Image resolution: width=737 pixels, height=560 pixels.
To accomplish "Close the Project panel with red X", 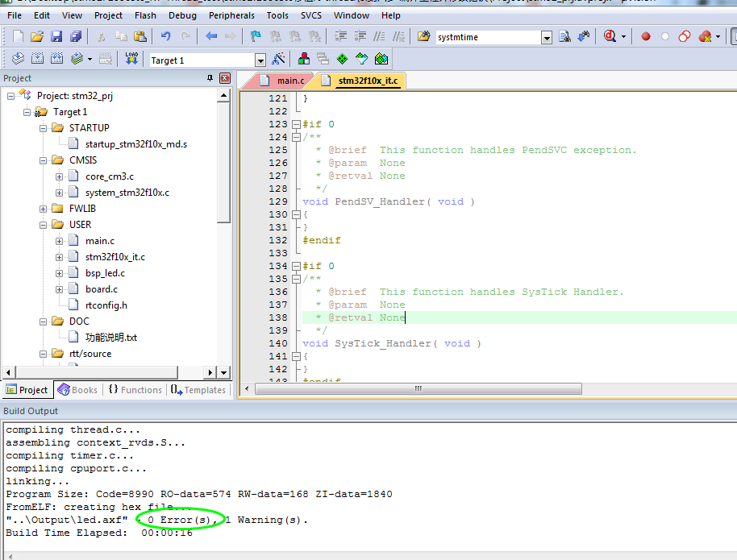I will click(225, 78).
